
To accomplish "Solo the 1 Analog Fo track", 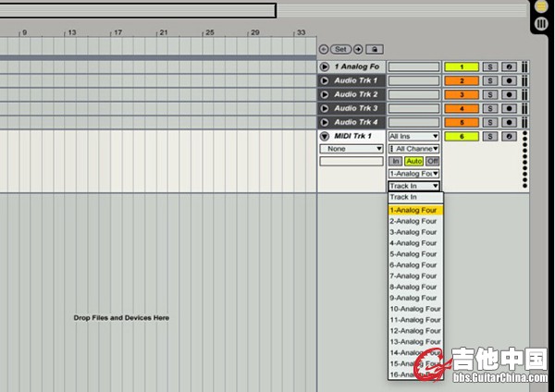I will click(489, 67).
